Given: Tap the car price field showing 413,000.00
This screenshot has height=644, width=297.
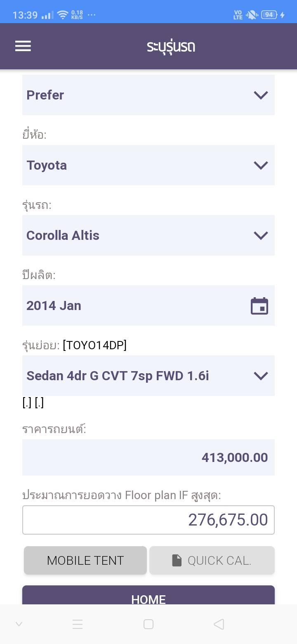Looking at the screenshot, I should pos(148,457).
